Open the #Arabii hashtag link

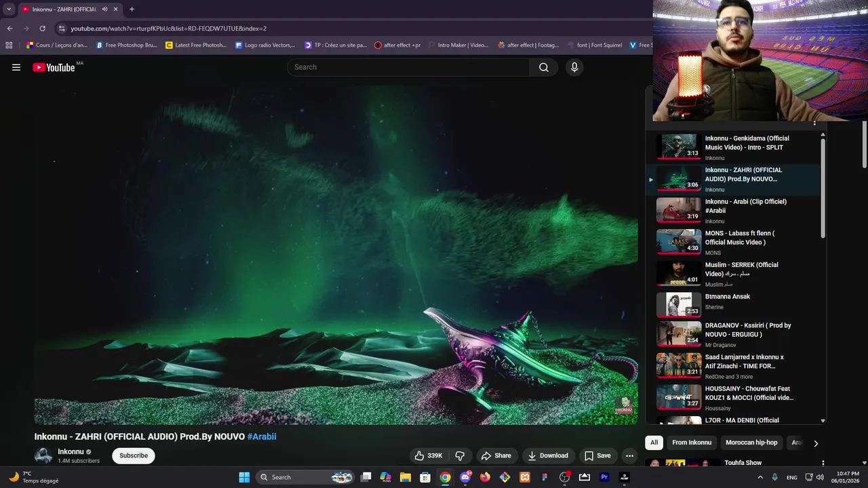click(262, 436)
